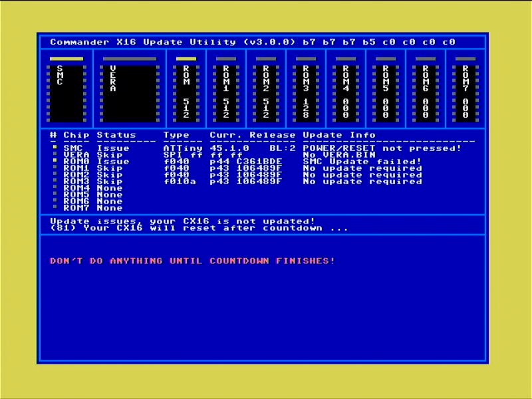Image resolution: width=532 pixels, height=399 pixels.
Task: Click 'ROM3' in the chip list
Action: (76, 182)
